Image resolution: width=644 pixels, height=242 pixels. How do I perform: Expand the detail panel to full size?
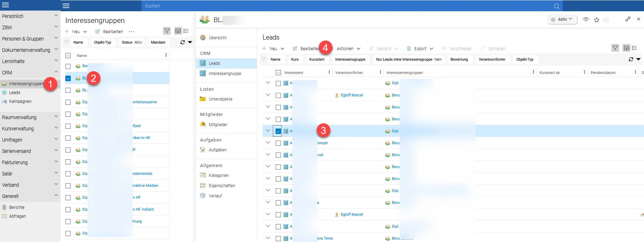(628, 19)
